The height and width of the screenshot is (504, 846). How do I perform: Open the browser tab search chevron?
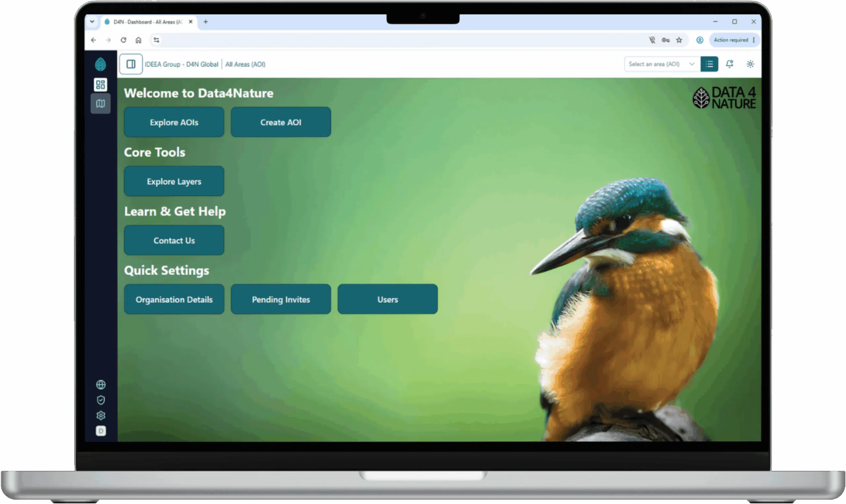point(92,22)
